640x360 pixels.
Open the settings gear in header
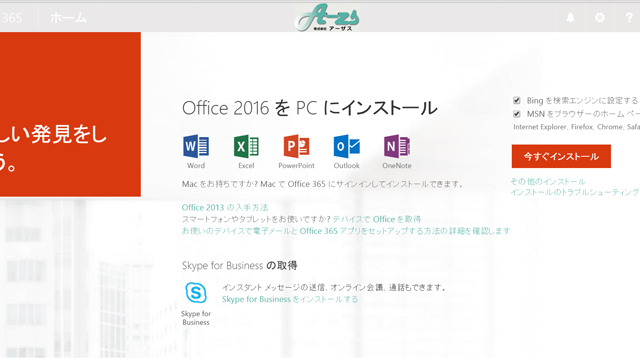pos(600,18)
